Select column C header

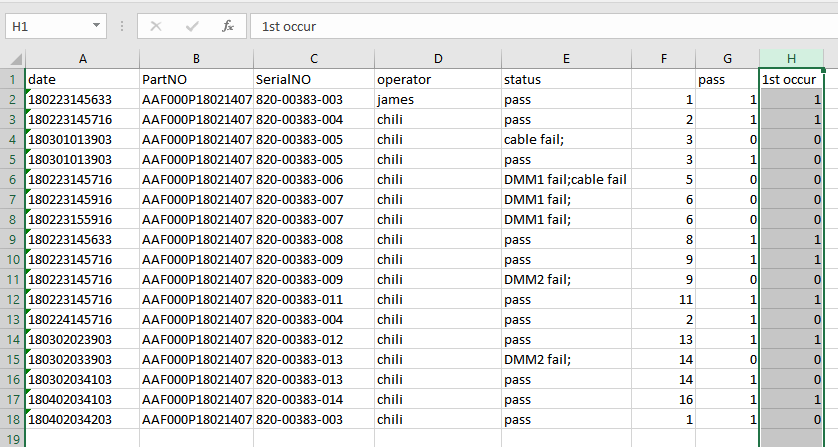click(314, 59)
